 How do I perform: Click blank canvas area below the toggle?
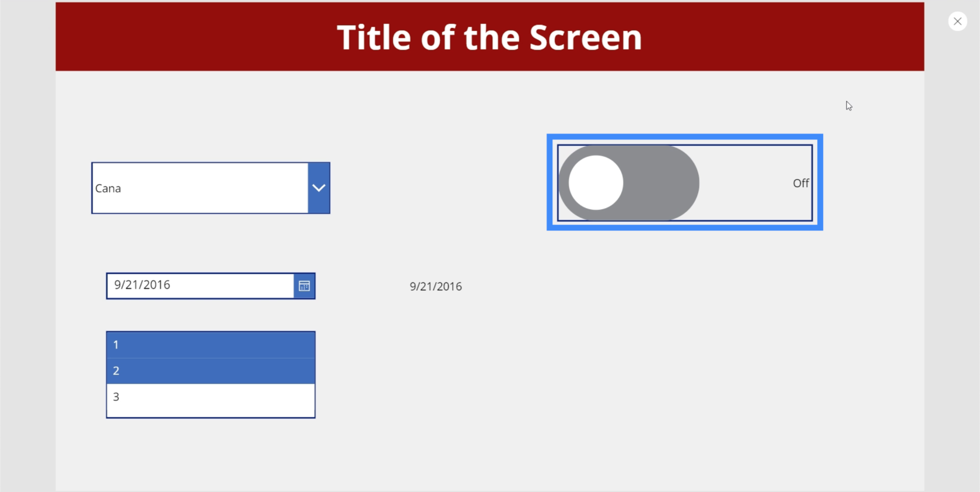pos(685,350)
